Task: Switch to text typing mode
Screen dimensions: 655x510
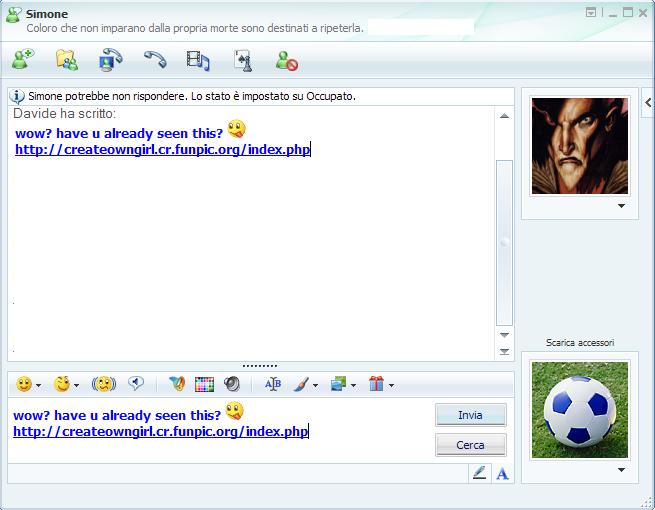Action: (502, 474)
